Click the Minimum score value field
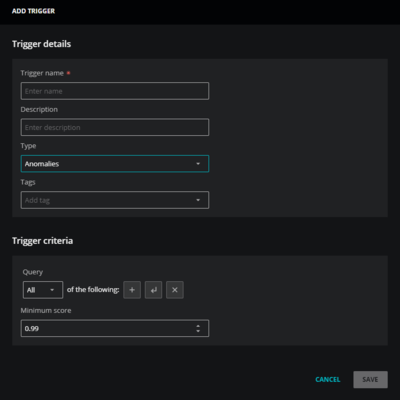Viewport: 400px width, 400px height. pos(115,328)
